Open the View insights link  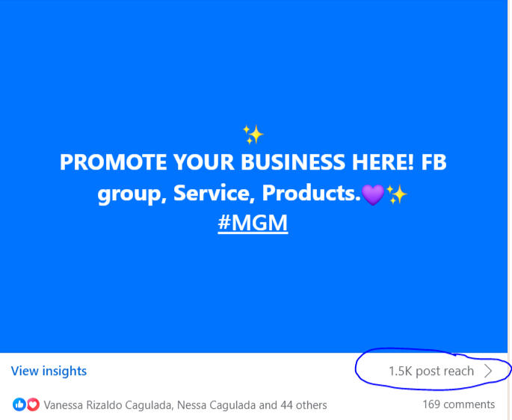[49, 371]
